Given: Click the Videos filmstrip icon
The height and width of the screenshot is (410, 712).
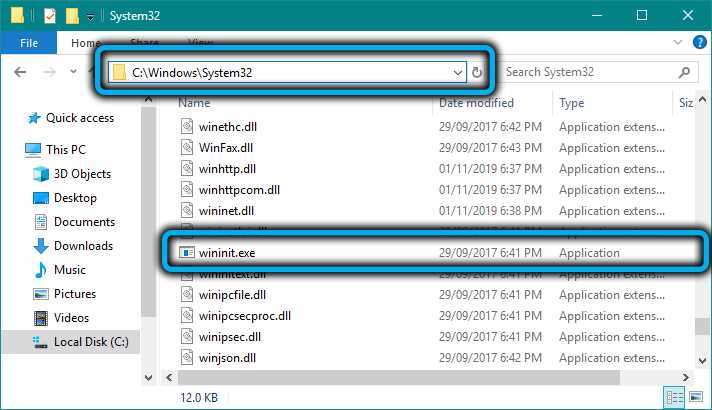Looking at the screenshot, I should [x=41, y=318].
